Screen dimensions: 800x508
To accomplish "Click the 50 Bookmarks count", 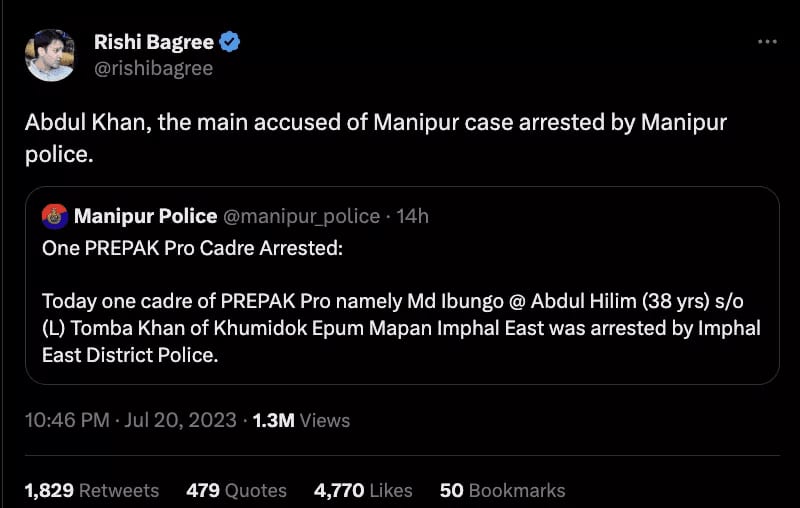I will tap(502, 490).
